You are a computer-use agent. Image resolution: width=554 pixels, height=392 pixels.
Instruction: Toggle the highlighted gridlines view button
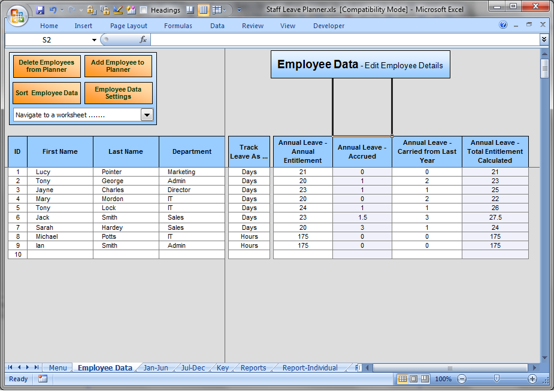click(204, 10)
